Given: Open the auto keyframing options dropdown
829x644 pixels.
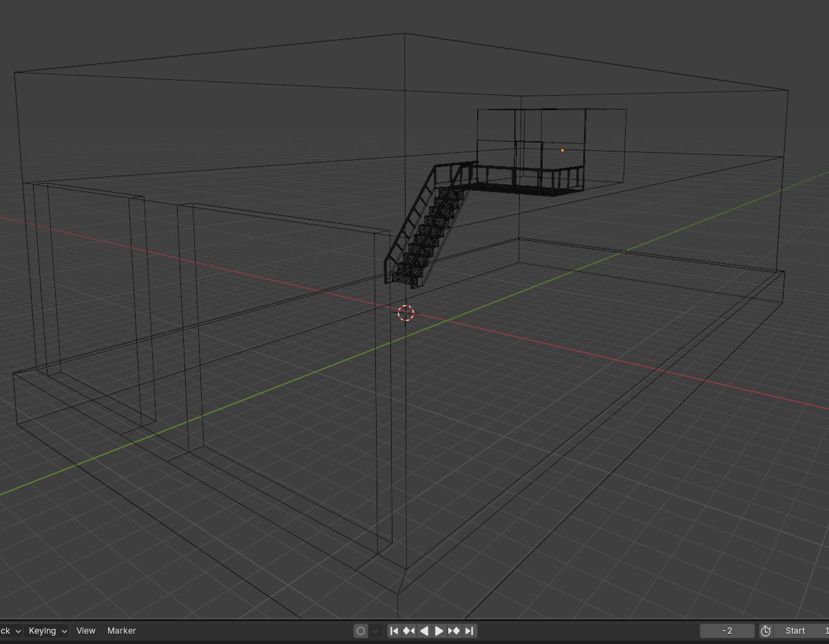Looking at the screenshot, I should [x=375, y=631].
